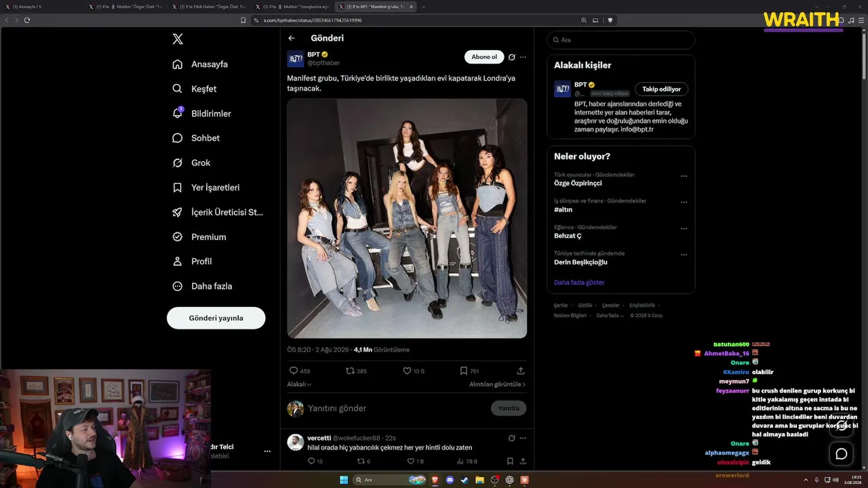This screenshot has width=868, height=488.
Task: Open the chat bubble button at right
Action: point(842,453)
